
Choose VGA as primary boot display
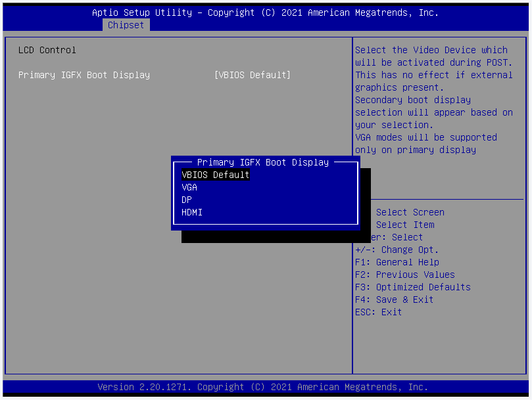point(189,187)
